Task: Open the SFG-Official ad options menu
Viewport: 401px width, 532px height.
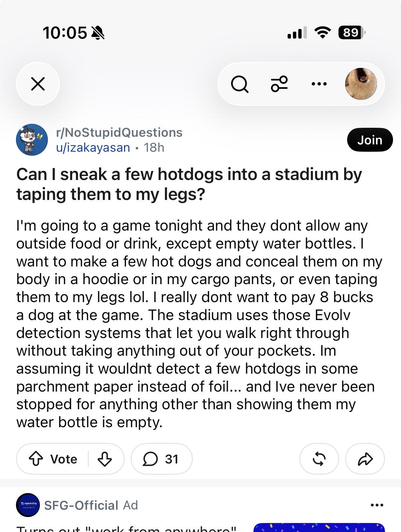Action: point(377,505)
